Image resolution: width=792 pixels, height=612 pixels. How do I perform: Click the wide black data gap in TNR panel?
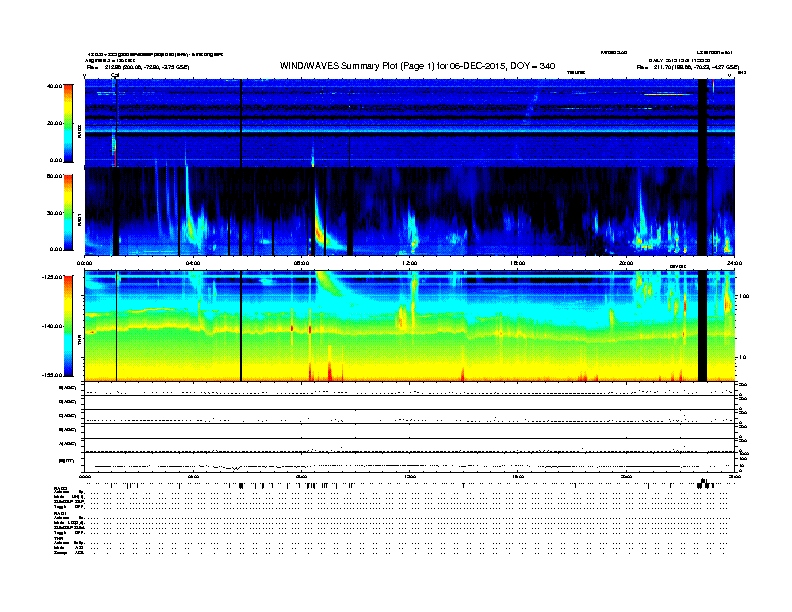pos(702,326)
